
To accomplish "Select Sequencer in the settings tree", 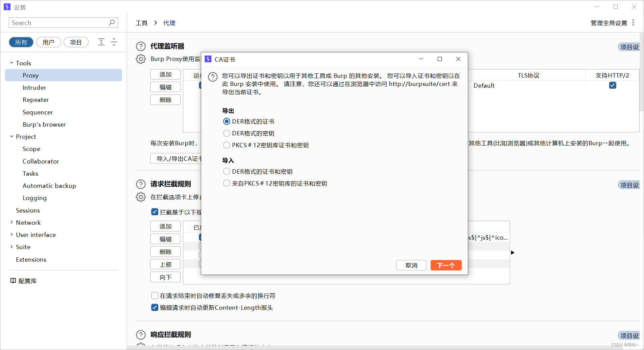I will [38, 112].
